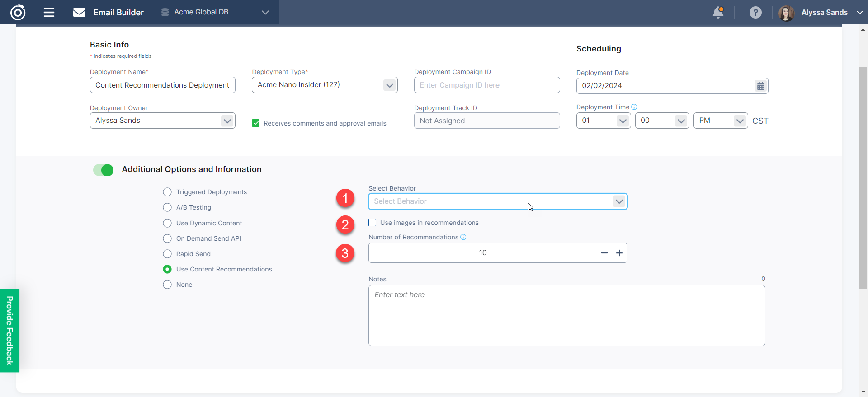Select the A/B Testing radio option
The width and height of the screenshot is (868, 397).
point(167,207)
